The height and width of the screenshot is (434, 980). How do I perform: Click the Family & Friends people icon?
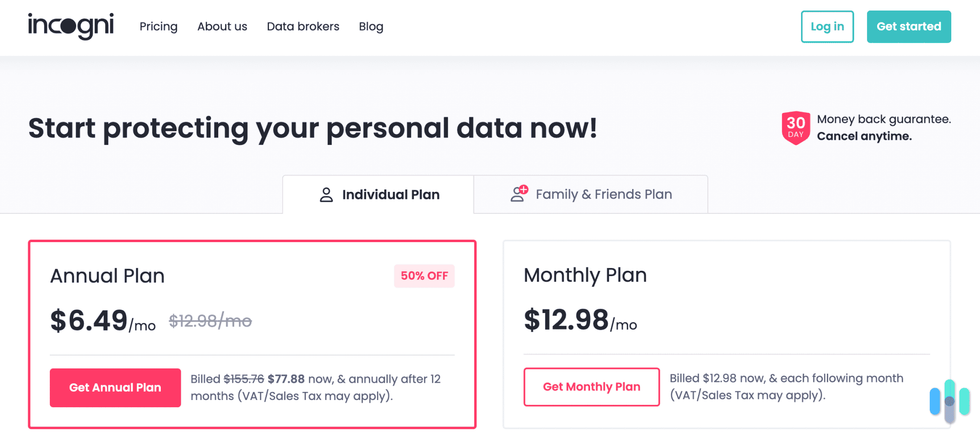pos(519,194)
